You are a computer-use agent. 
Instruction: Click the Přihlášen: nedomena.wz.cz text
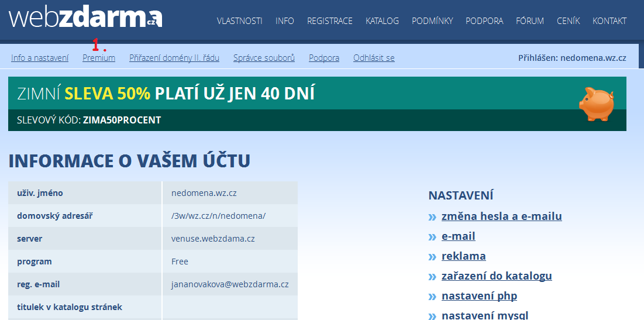572,58
